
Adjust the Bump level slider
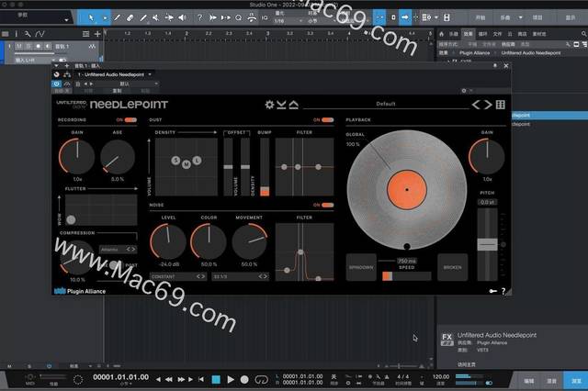coord(265,167)
